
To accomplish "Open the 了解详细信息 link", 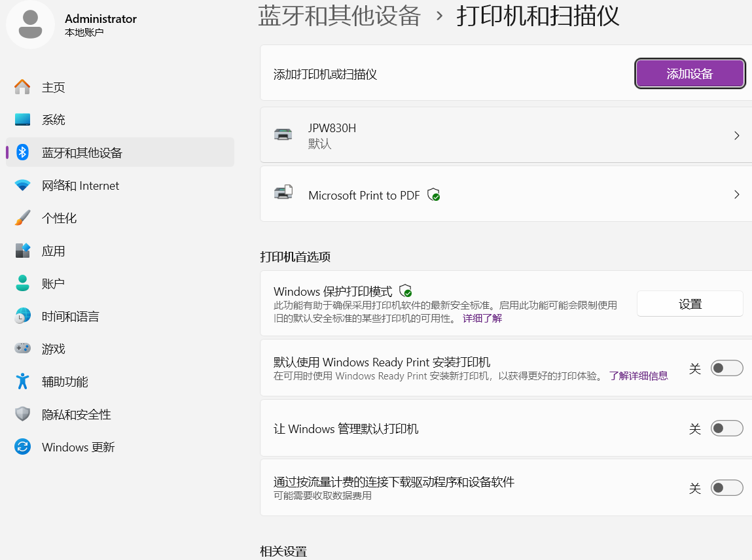I will 638,376.
